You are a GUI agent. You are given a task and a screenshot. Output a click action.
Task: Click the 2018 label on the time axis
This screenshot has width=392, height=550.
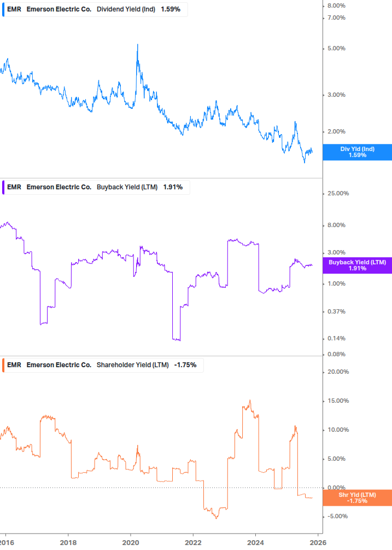(x=68, y=542)
